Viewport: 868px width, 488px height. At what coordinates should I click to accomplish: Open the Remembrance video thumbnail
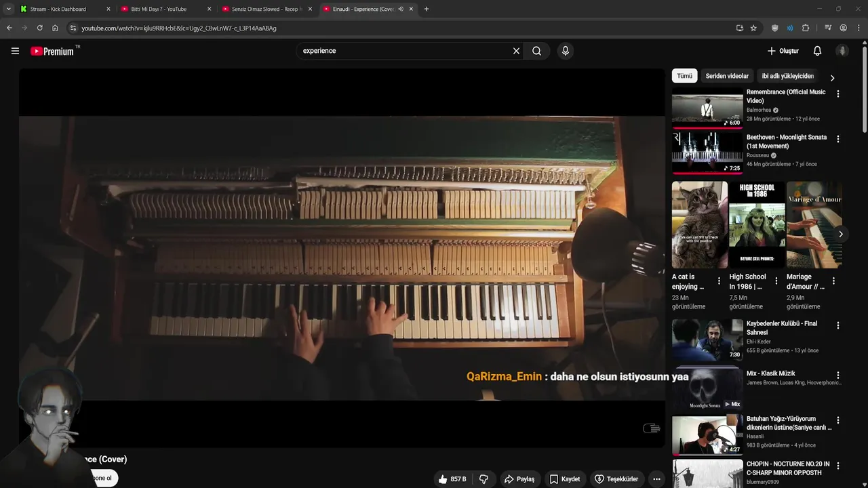(707, 108)
